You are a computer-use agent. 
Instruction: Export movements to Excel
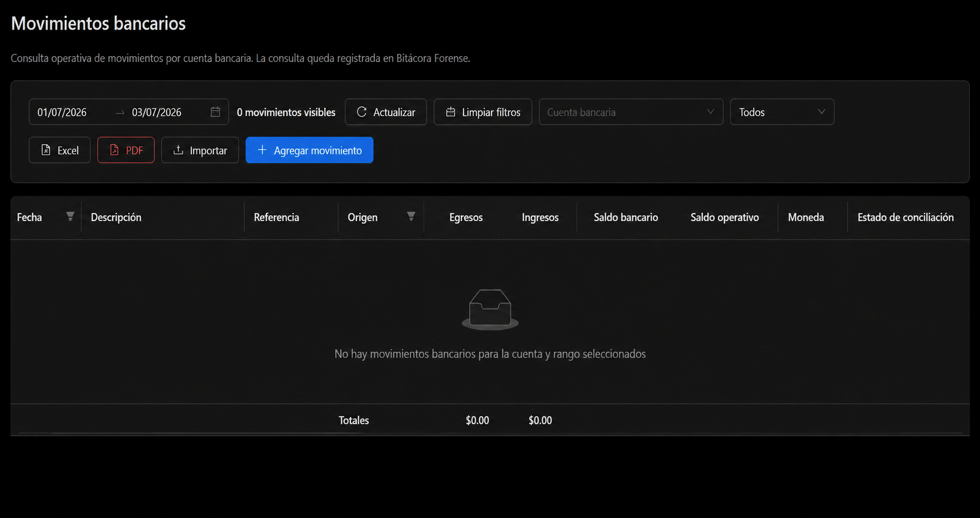(60, 150)
